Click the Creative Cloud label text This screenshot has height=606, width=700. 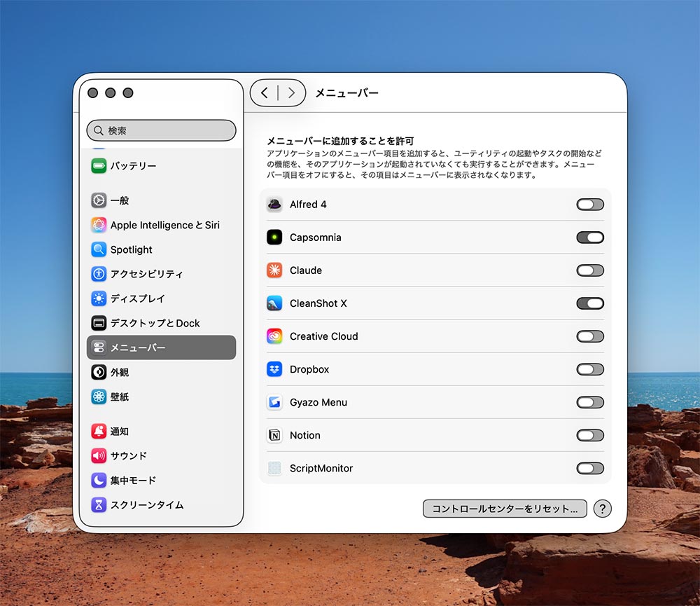[323, 336]
